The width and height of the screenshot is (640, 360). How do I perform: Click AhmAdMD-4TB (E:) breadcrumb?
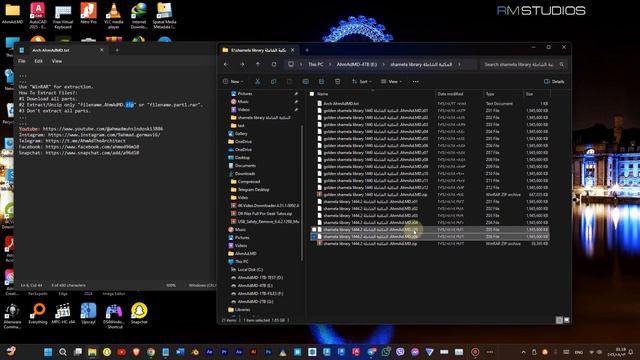pos(357,64)
